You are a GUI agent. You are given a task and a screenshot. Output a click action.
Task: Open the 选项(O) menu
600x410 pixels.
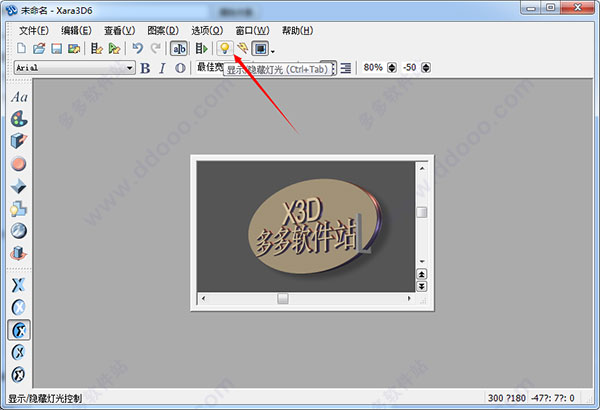coord(207,31)
